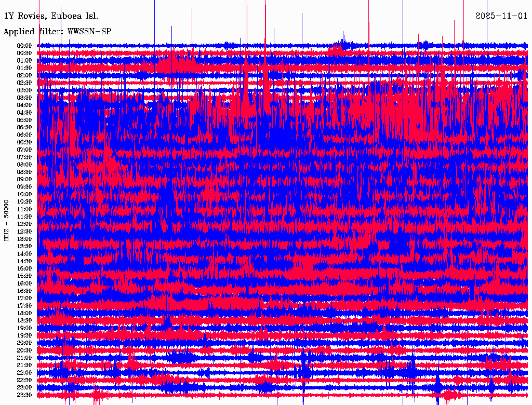Click the date 2025-11-01
Viewport: 532px width, 405px height.
501,16
